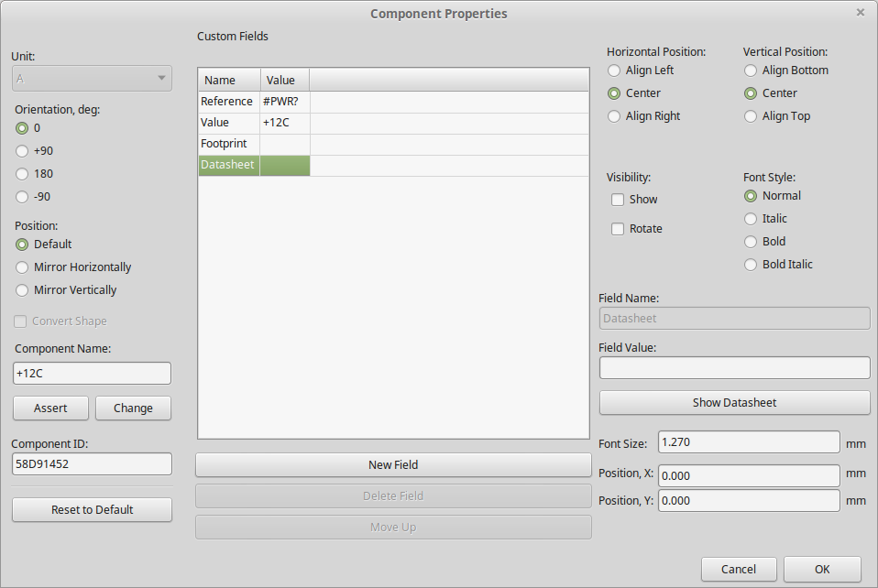Choose Mirror Vertically position
The image size is (878, 588).
23,290
